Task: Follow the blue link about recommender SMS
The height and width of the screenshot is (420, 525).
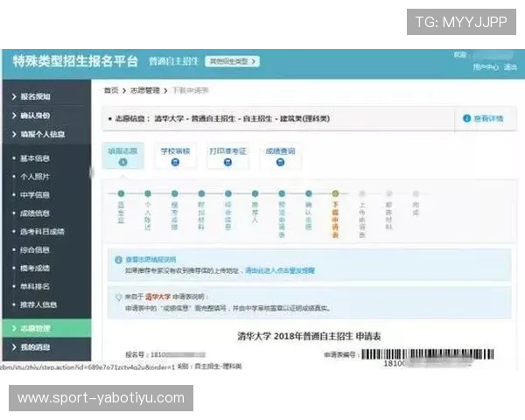Action: (280, 270)
